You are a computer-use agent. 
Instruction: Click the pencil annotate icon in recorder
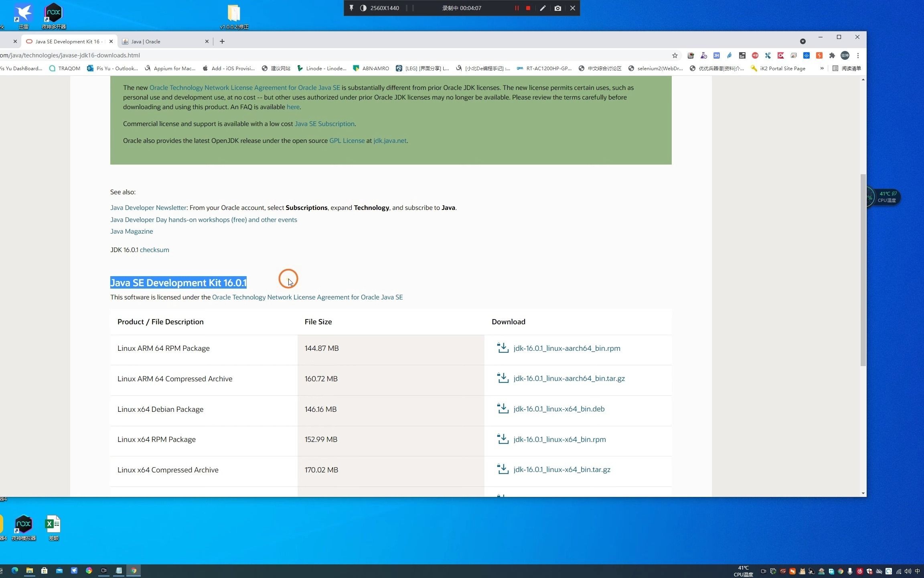[543, 8]
